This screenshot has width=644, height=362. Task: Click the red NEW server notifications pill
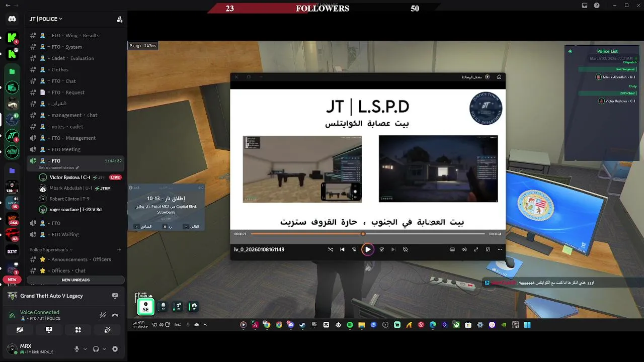(12, 280)
